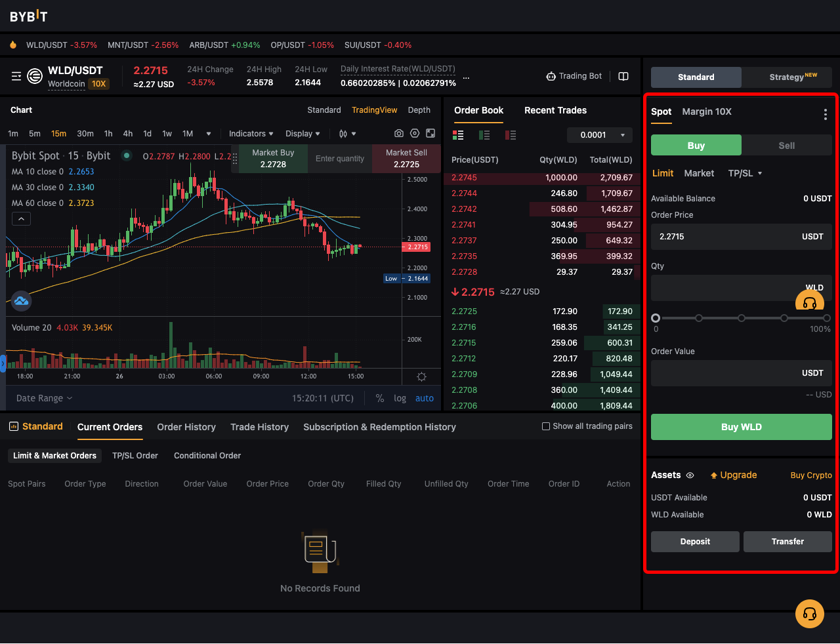The image size is (840, 644).
Task: Click Standard icon in orders panel
Action: coord(14,426)
